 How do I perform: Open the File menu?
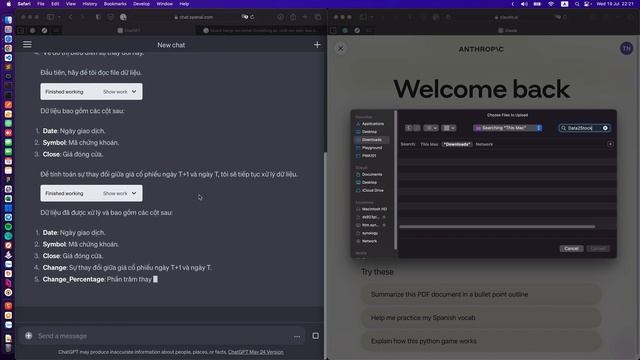(41, 4)
